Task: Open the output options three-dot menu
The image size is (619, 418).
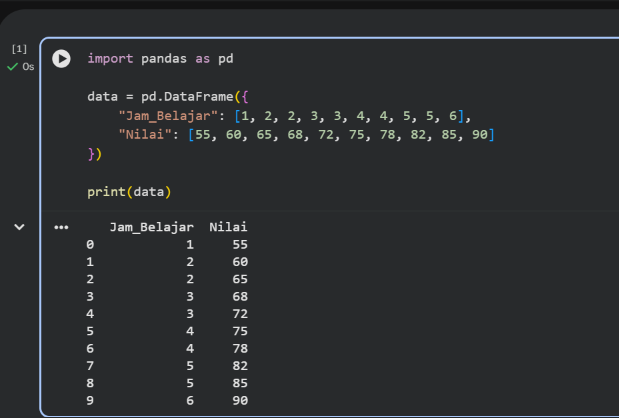Action: [61, 227]
